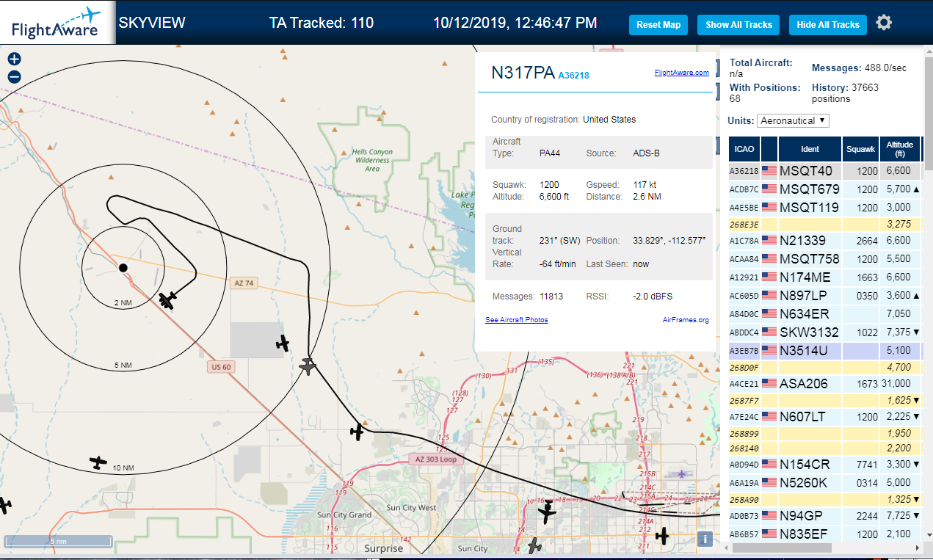
Task: Select the SKW3132 table row
Action: tap(825, 332)
